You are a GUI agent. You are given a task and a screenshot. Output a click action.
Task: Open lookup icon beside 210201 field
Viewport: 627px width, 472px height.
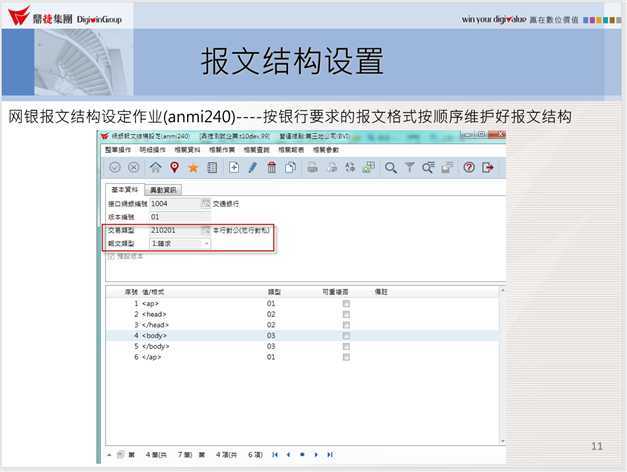(x=205, y=230)
